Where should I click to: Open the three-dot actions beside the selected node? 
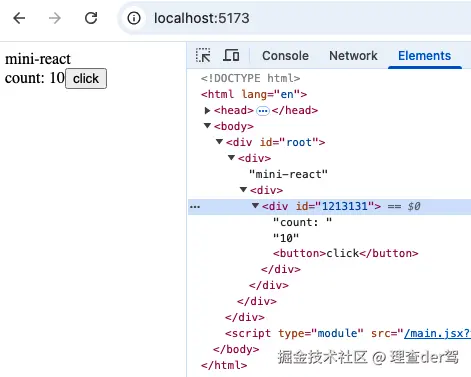195,207
